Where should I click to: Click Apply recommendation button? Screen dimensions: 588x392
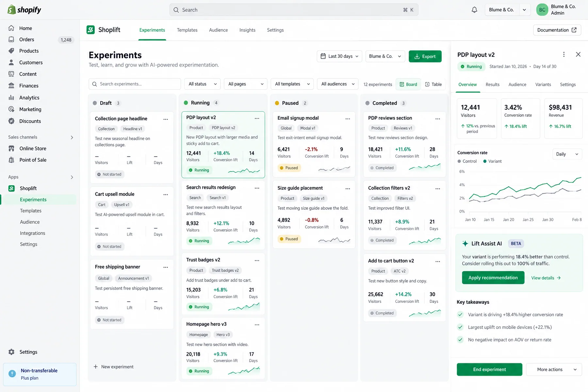pos(493,278)
